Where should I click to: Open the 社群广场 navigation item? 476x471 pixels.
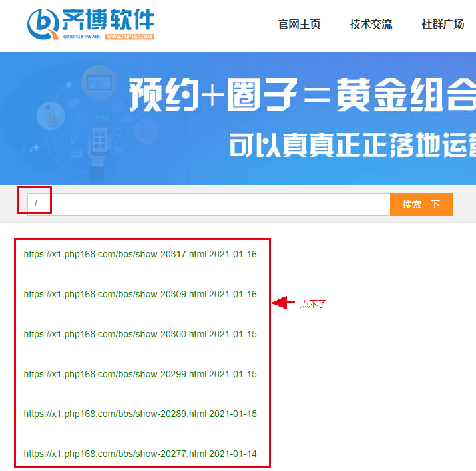click(x=443, y=25)
